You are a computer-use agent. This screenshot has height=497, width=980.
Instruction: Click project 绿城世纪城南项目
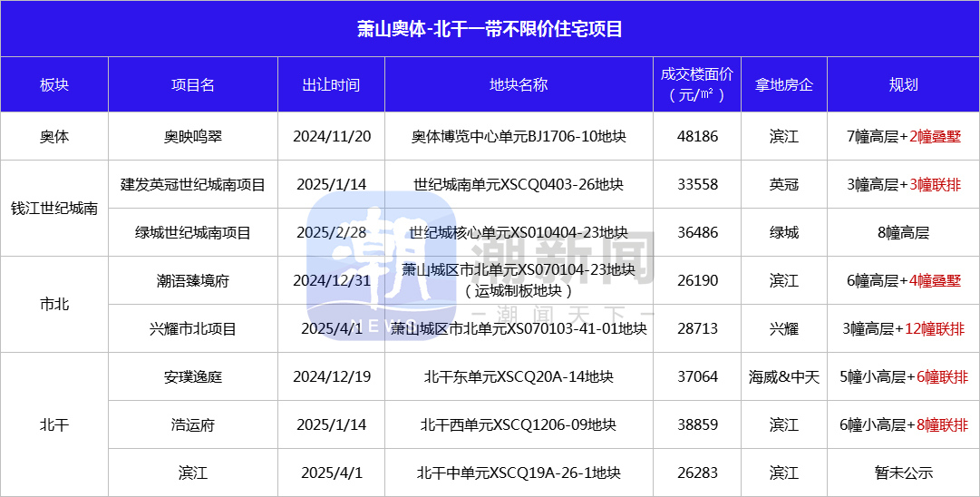[193, 232]
